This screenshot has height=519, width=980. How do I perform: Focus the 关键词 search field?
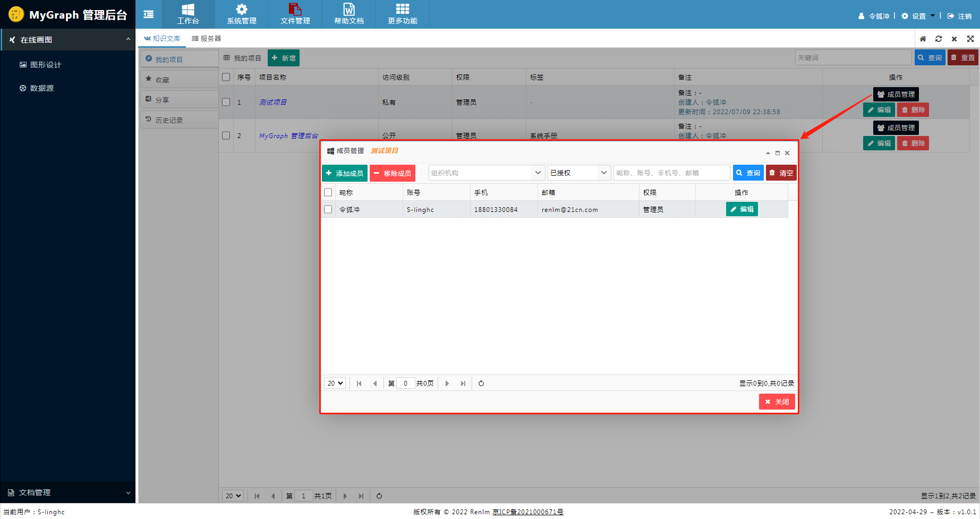[854, 57]
